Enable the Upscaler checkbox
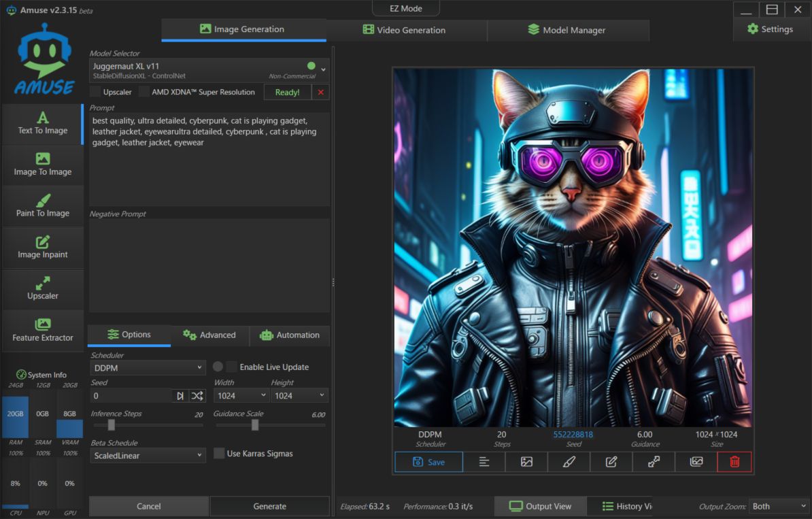The image size is (812, 519). [x=95, y=92]
